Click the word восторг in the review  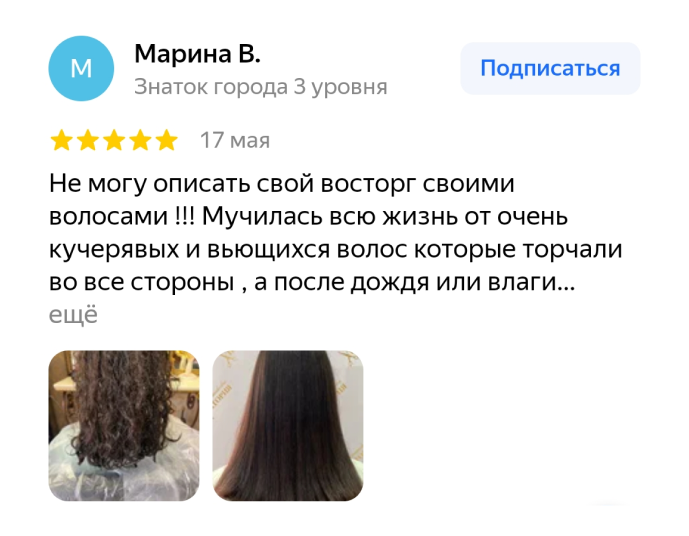pyautogui.click(x=368, y=184)
